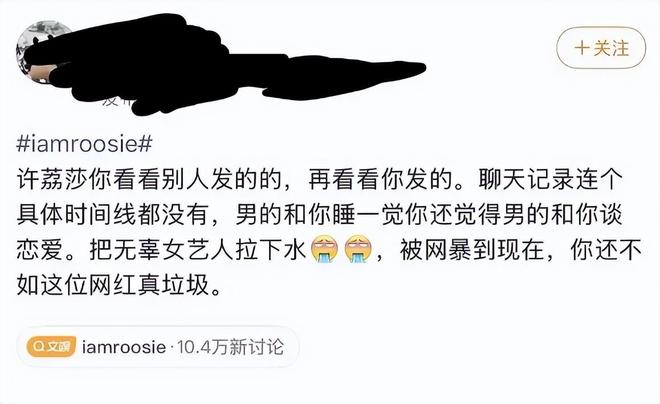660x404 pixels.
Task: Tap the phrase 聊天记录连个 in the post
Action: 550,180
